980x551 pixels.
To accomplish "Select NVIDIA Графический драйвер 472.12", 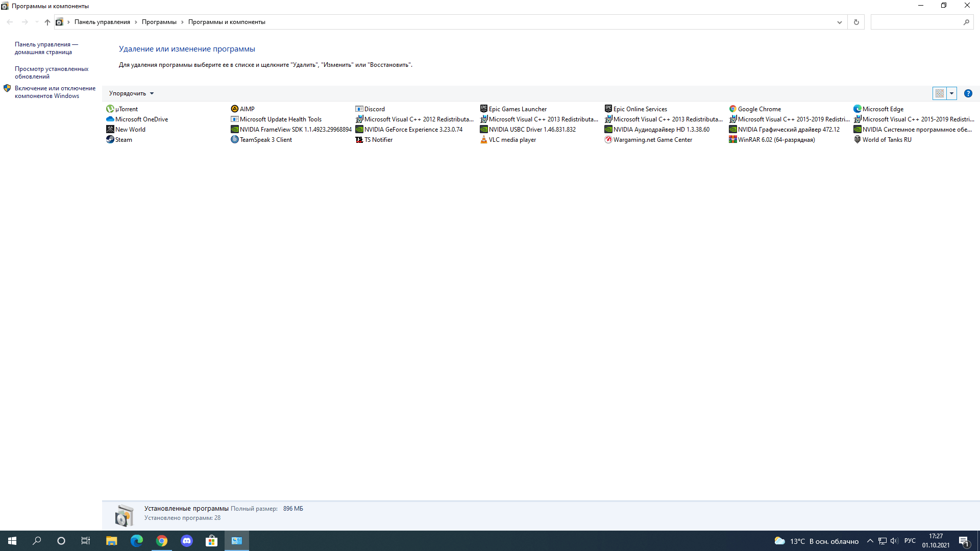I will (x=785, y=129).
